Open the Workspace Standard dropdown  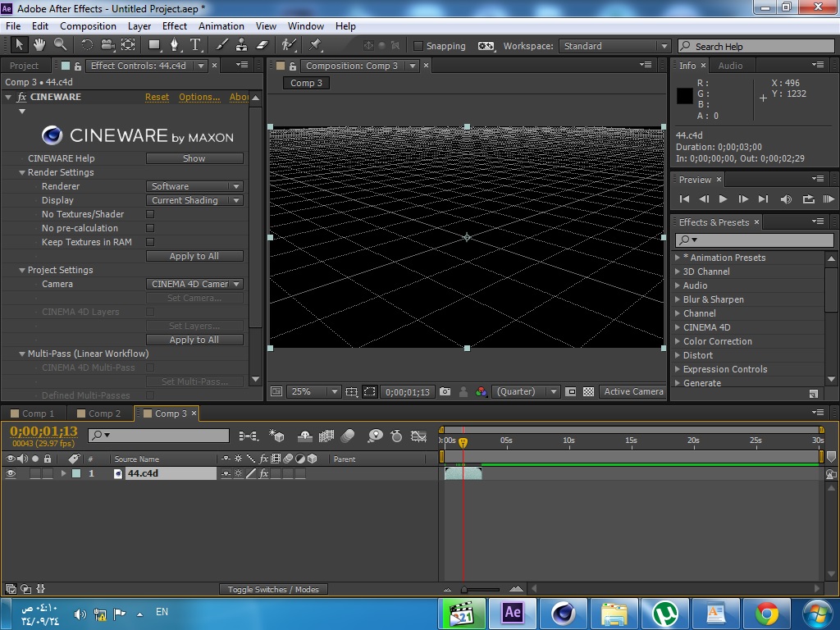[614, 46]
